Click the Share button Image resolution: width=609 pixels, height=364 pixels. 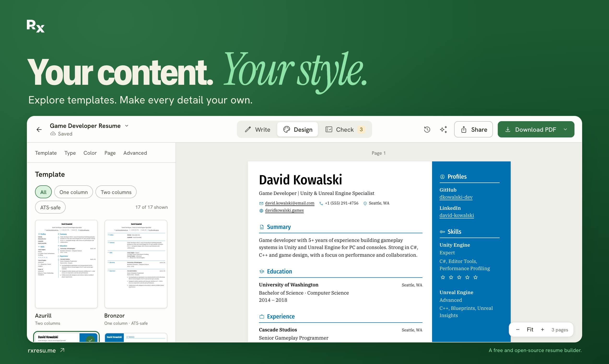pyautogui.click(x=474, y=130)
